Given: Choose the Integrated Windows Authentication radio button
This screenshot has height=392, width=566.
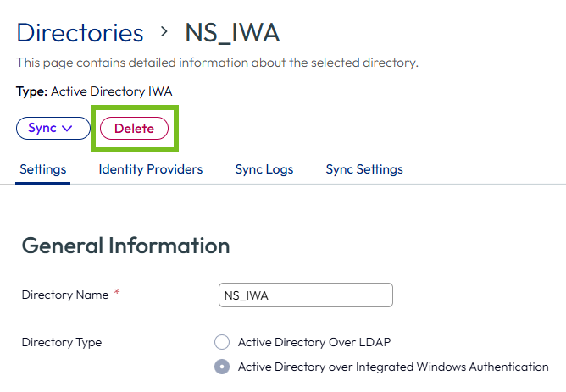Looking at the screenshot, I should click(x=222, y=367).
